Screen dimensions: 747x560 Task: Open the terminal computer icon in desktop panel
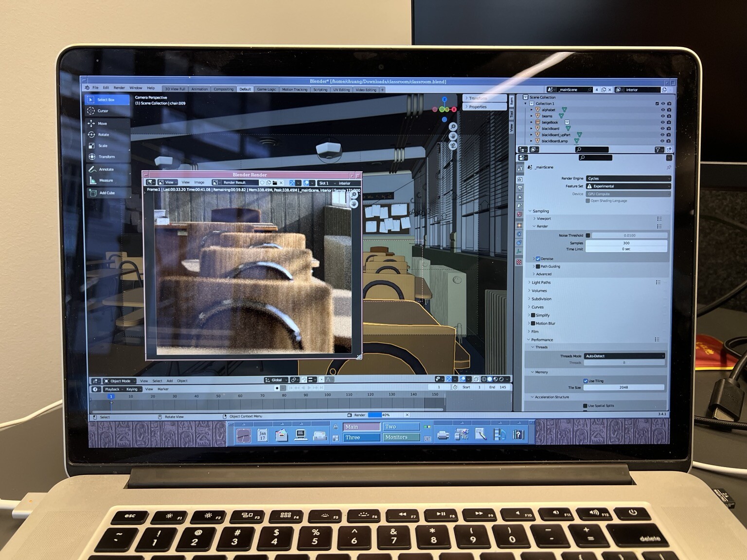click(301, 435)
